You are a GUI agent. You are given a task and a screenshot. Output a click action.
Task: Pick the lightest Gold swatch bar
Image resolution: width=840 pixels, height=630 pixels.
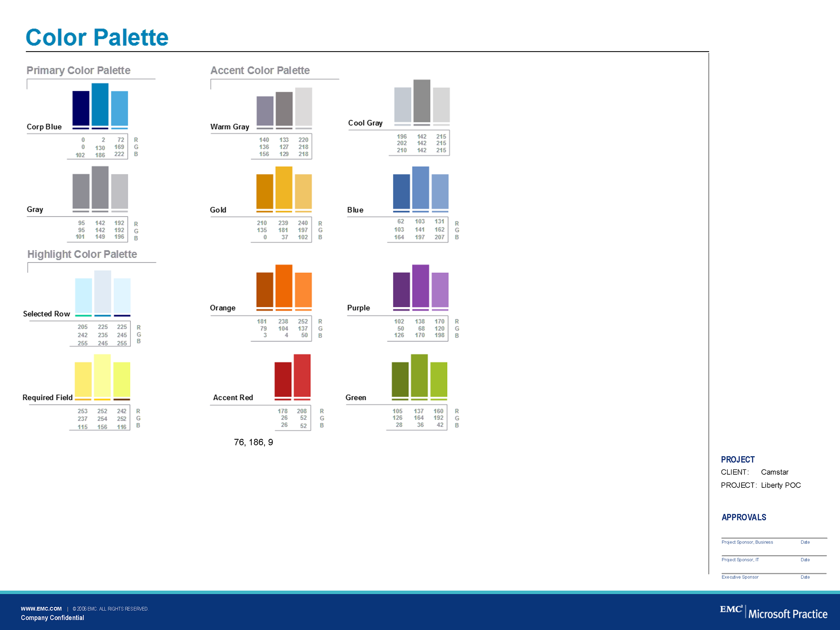pos(303,191)
